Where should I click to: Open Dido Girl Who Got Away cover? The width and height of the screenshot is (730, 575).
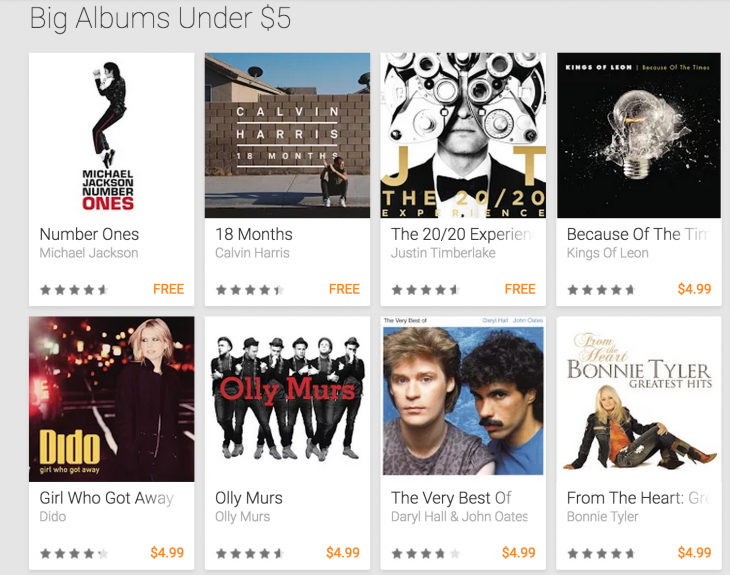tap(112, 399)
